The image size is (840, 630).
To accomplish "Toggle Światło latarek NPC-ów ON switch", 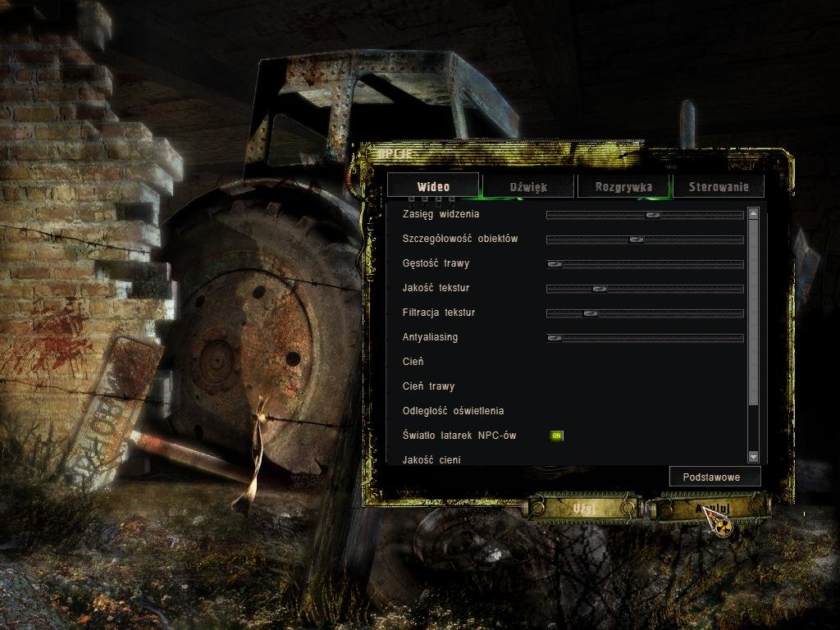I will point(557,436).
